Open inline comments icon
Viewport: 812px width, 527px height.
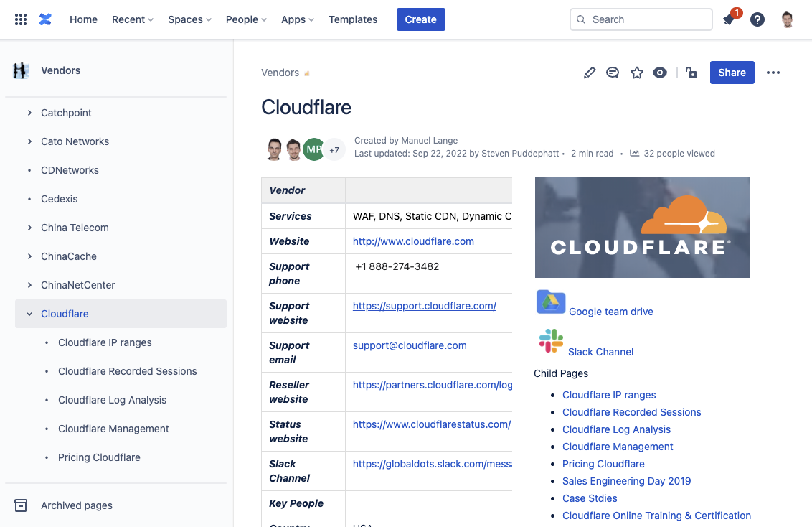coord(613,73)
